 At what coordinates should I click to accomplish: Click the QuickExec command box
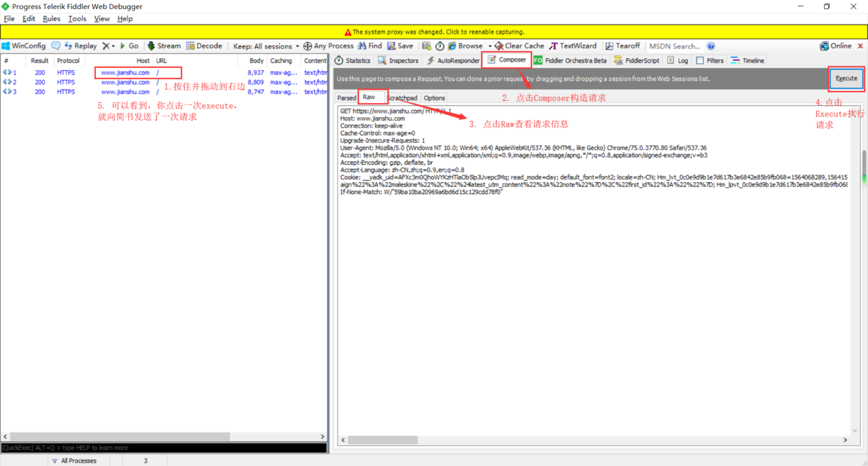(164, 448)
